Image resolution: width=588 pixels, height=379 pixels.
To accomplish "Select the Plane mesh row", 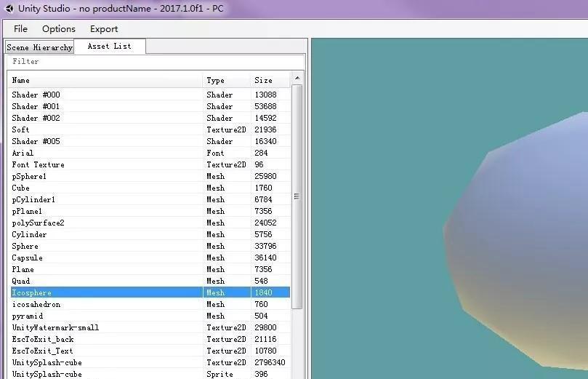I will click(150, 269).
